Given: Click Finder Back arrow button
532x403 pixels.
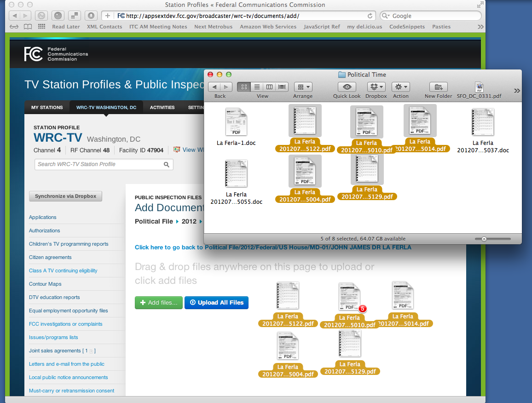Looking at the screenshot, I should pos(214,87).
